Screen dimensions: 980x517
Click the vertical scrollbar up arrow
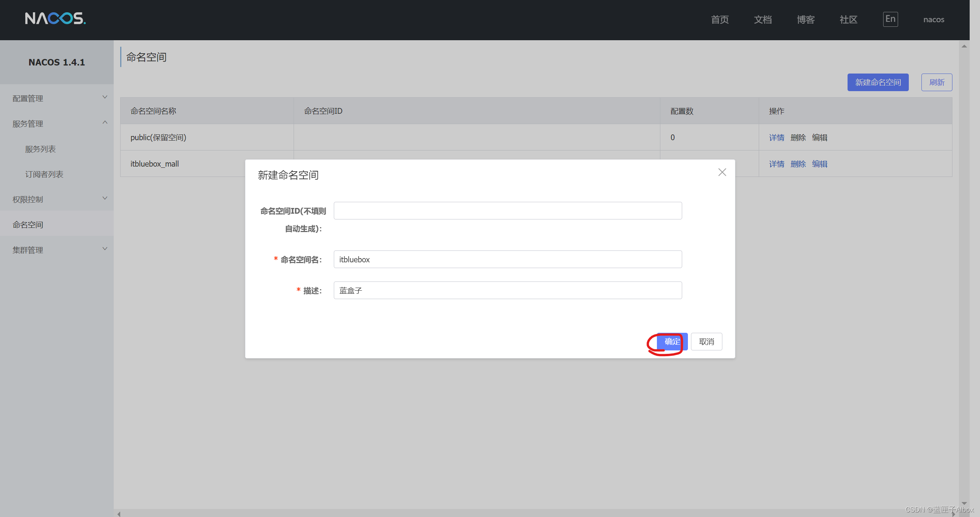point(964,46)
